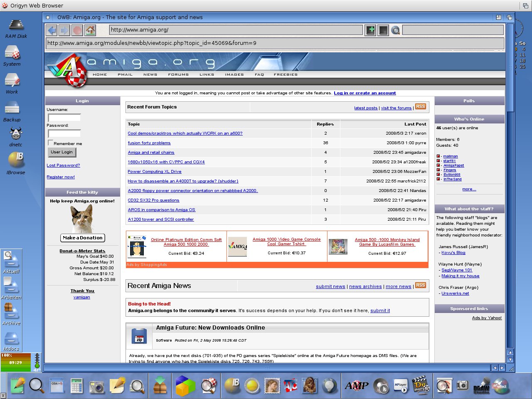Viewport: 532px width, 399px height.
Task: Open the Arbeiten drawer icon
Action: coord(11,288)
